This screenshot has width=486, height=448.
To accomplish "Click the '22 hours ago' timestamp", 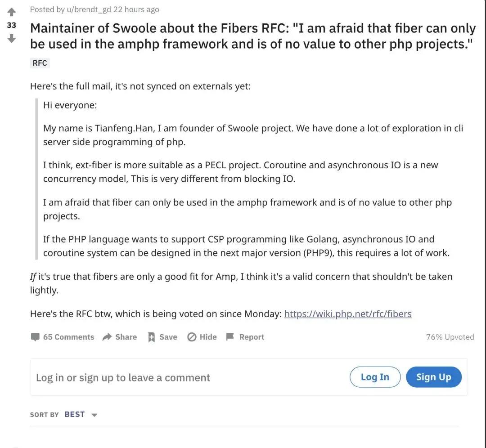I will click(x=136, y=9).
